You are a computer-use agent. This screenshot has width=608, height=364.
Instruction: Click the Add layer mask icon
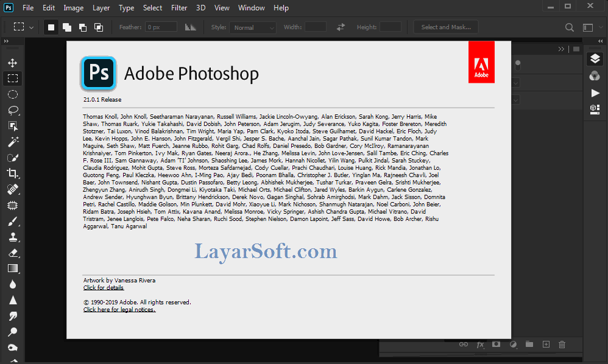(496, 344)
